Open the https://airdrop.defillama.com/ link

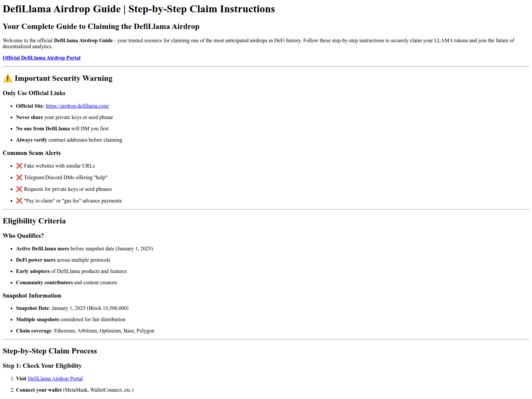pos(77,106)
